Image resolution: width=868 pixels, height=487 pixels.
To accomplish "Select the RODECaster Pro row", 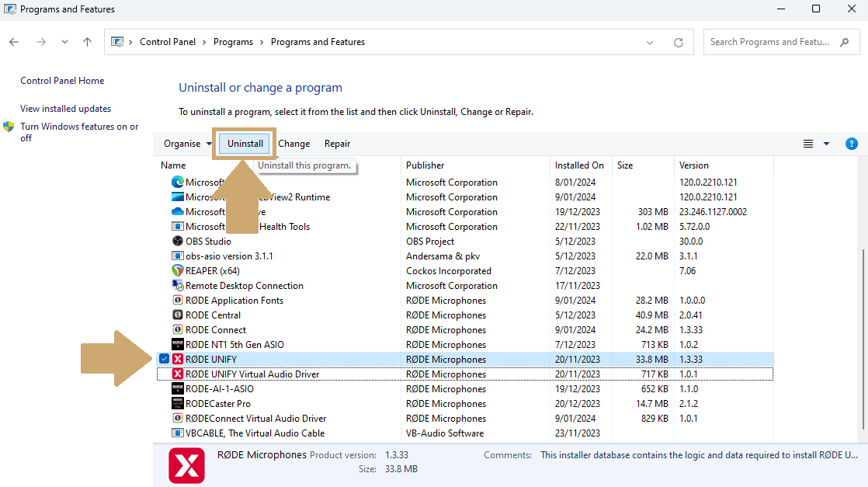I will click(465, 403).
